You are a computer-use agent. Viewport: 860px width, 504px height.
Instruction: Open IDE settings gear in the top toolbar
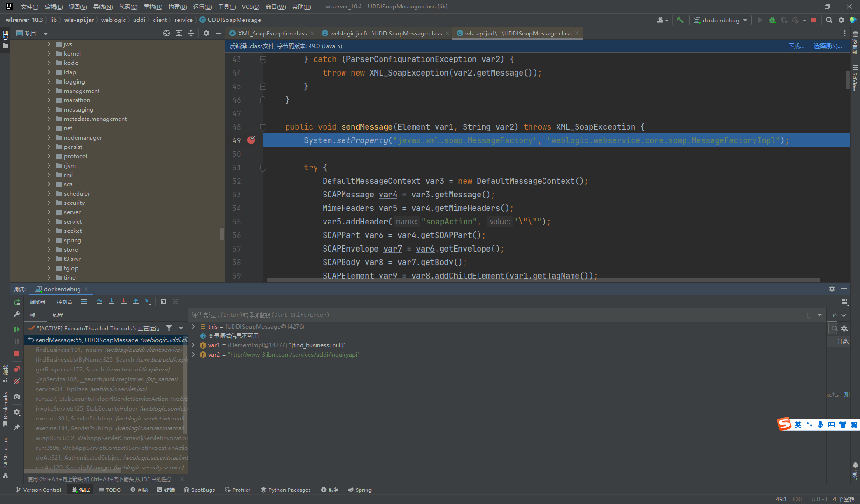pos(841,20)
